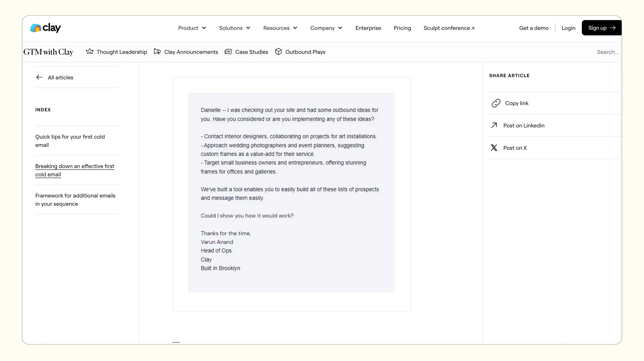Viewport: 644px width, 361px height.
Task: Click the Clay rainbow logo
Action: [45, 28]
